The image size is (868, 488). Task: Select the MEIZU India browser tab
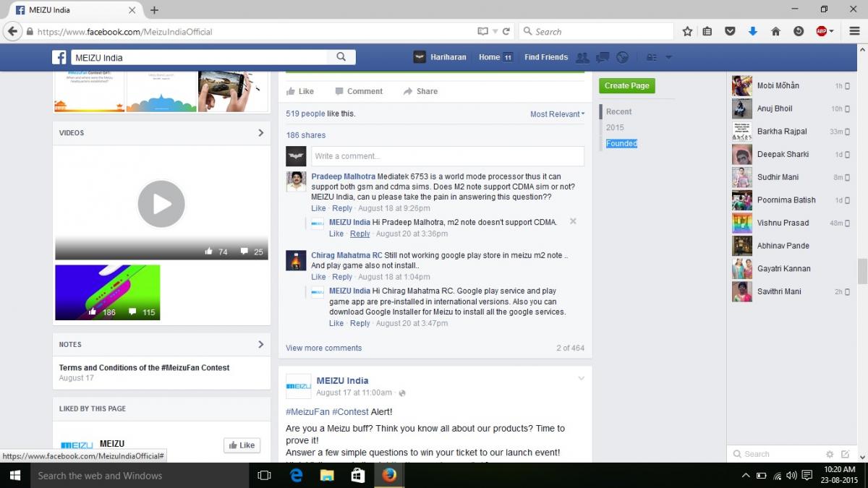75,10
